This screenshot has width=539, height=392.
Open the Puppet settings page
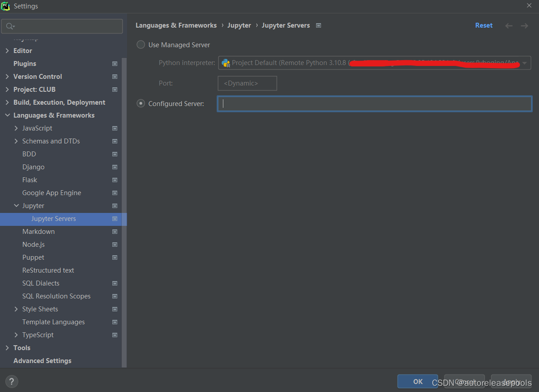tap(33, 257)
